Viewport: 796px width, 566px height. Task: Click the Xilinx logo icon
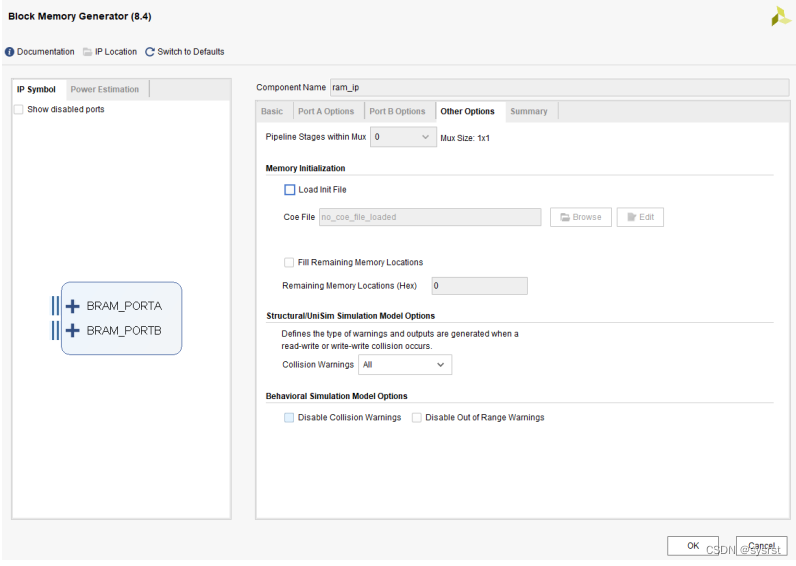tap(780, 16)
